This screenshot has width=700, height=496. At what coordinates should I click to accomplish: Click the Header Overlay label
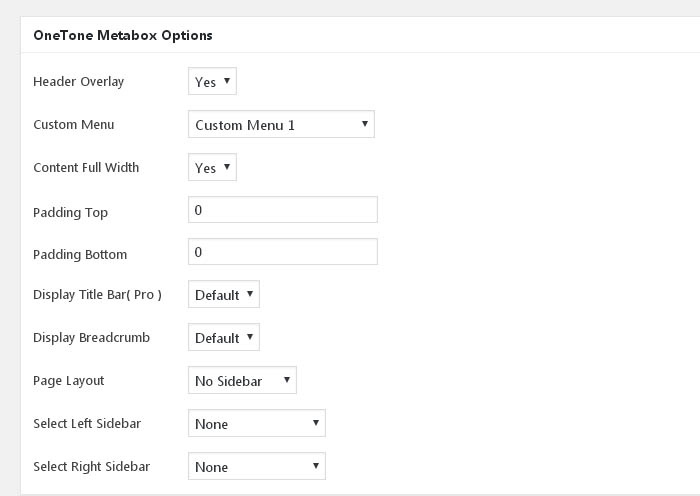[x=79, y=82]
